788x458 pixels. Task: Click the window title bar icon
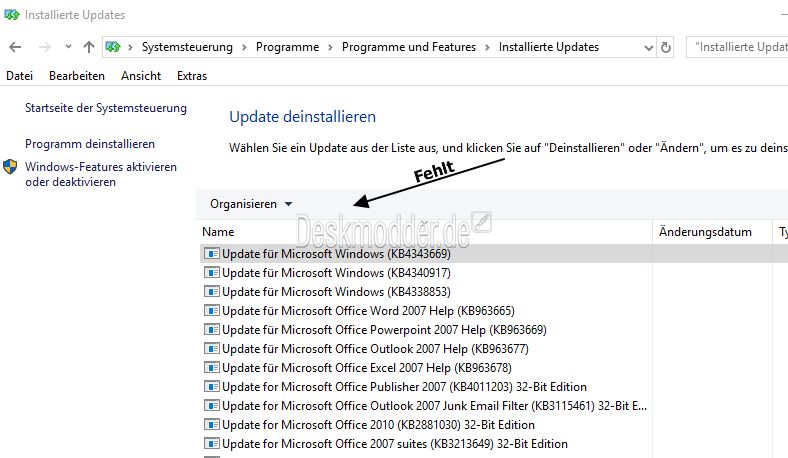pos(11,15)
